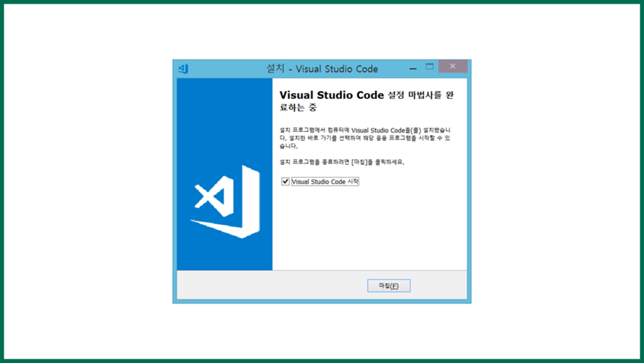Click the large white VS Code logo
This screenshot has height=363, width=644.
point(225,201)
